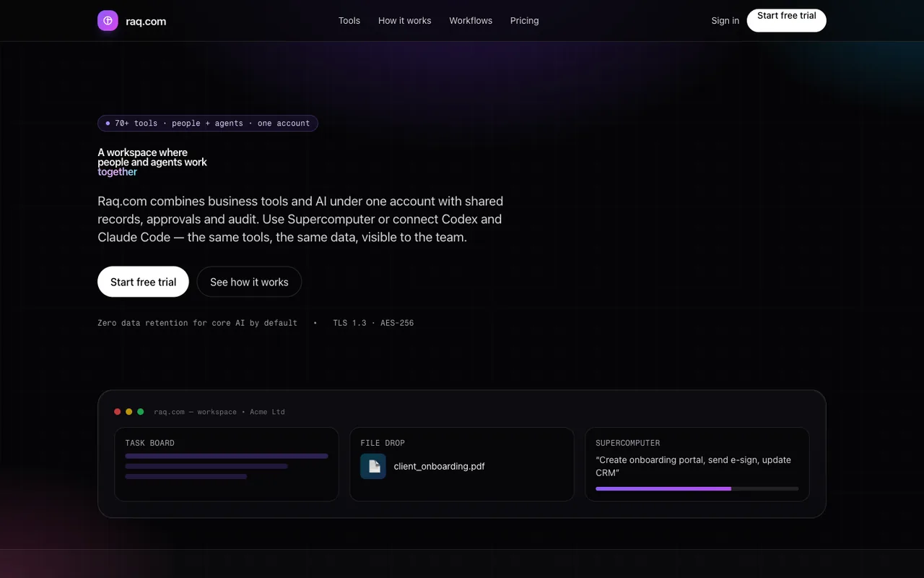
Task: Click the 'Create onboarding portal' prompt text
Action: pos(694,466)
